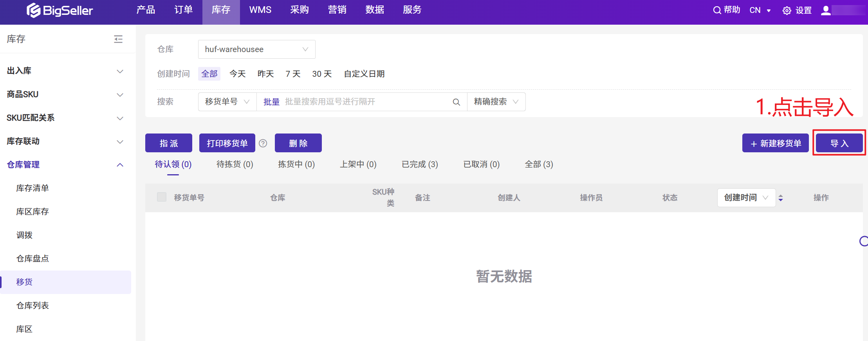Click the 指派 button
Image resolution: width=868 pixels, height=341 pixels.
[x=169, y=143]
